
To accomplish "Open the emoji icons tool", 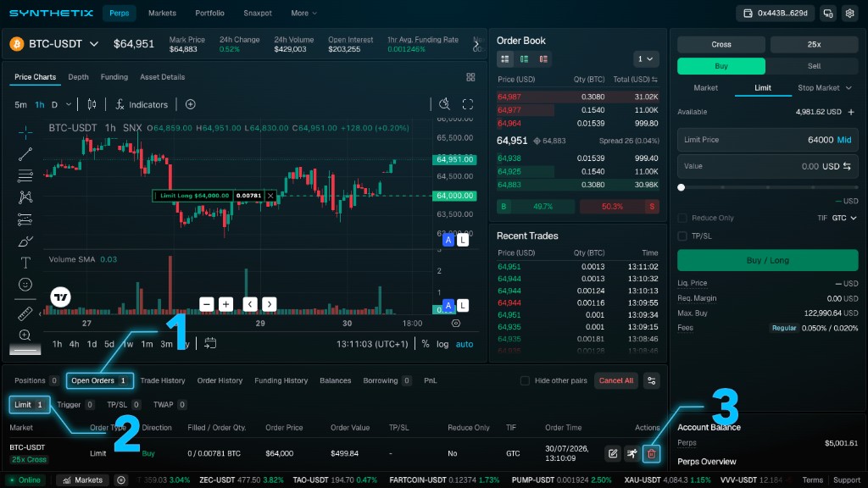I will (25, 285).
